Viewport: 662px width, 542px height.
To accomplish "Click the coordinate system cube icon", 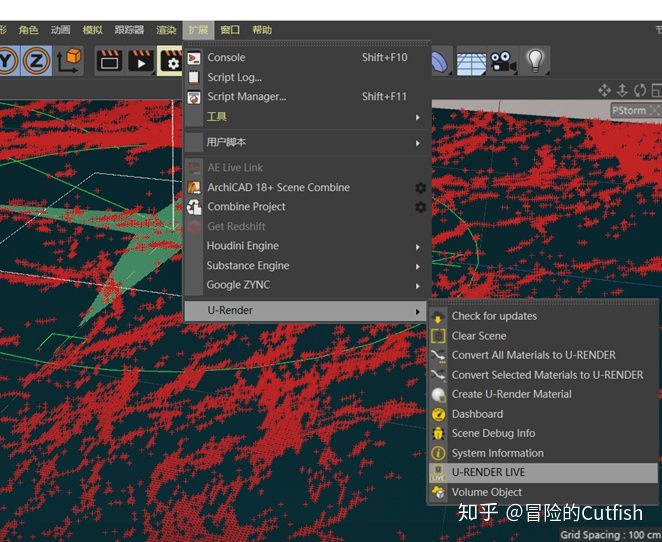I will [68, 61].
